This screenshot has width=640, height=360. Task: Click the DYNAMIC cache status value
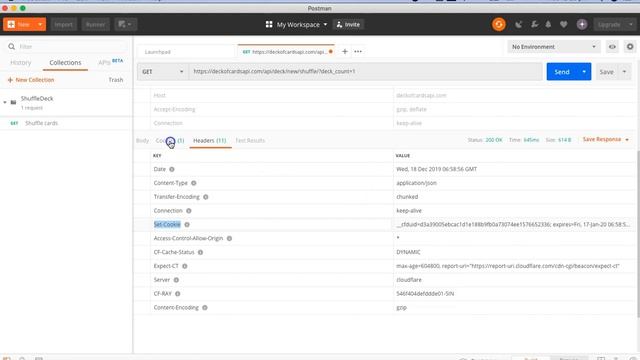tap(408, 252)
